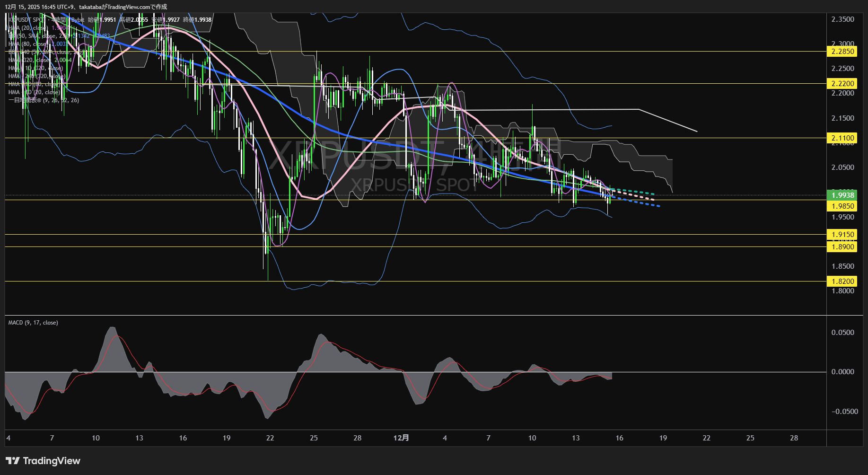
Task: Click the TradingView logo icon
Action: (x=12, y=461)
